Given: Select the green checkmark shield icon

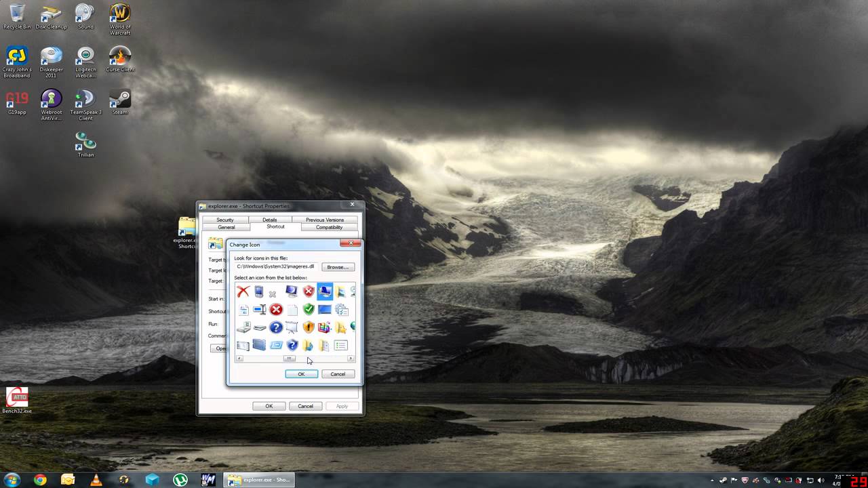Looking at the screenshot, I should coord(309,309).
